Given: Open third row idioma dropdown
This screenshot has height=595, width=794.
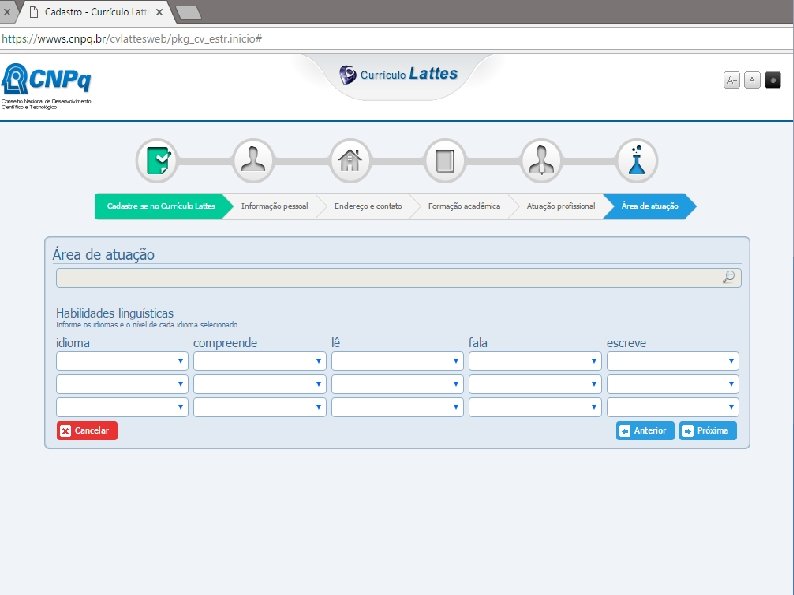Looking at the screenshot, I should point(122,407).
